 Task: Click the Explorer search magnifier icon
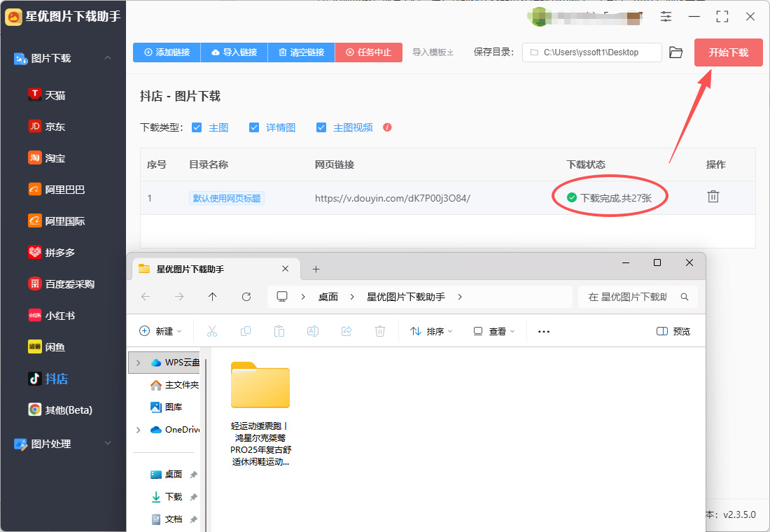pyautogui.click(x=685, y=297)
